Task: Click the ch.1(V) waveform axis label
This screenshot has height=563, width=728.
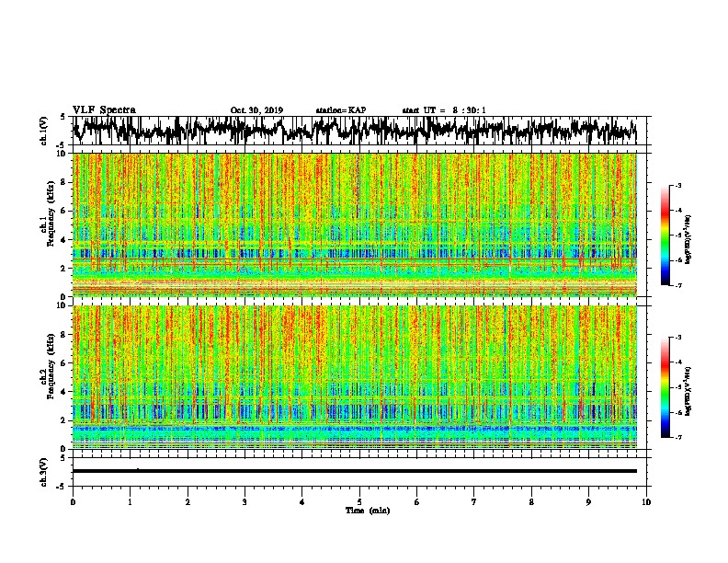Action: 44,131
